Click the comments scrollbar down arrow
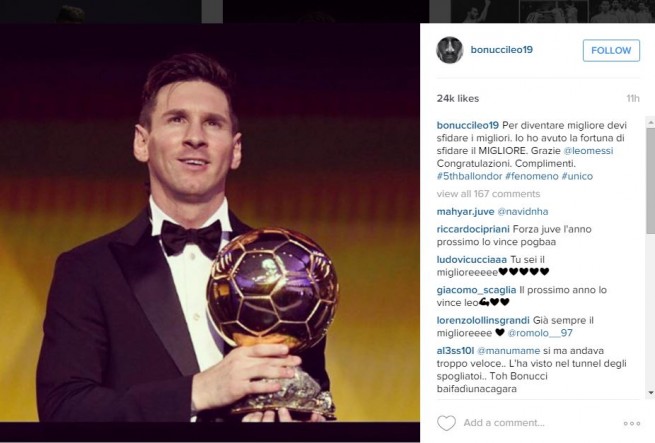The height and width of the screenshot is (443, 655). [650, 393]
